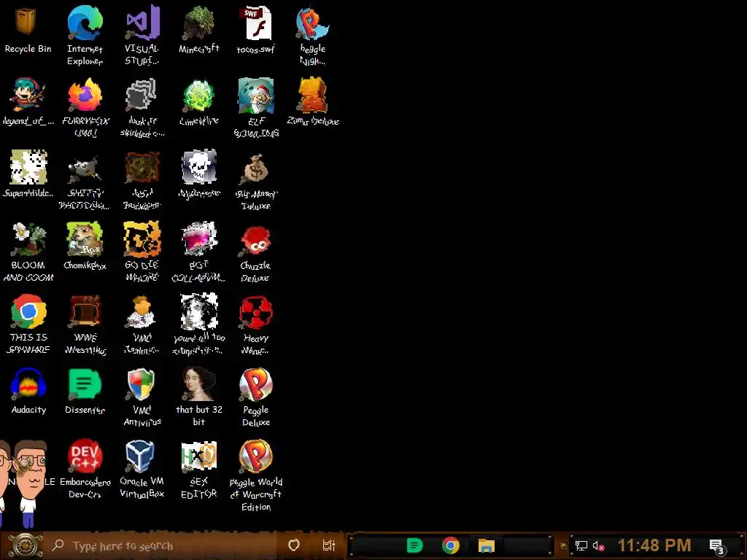Open the network status tray icon

pos(581,545)
